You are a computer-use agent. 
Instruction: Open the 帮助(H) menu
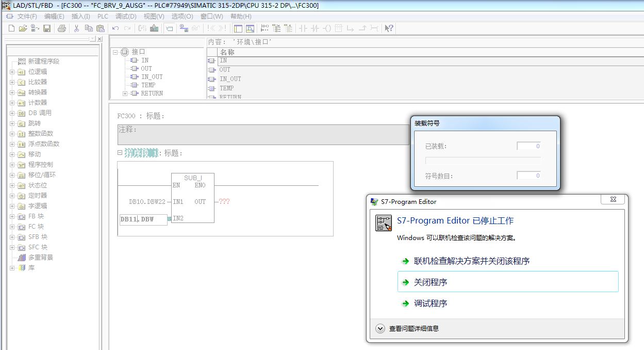point(241,17)
